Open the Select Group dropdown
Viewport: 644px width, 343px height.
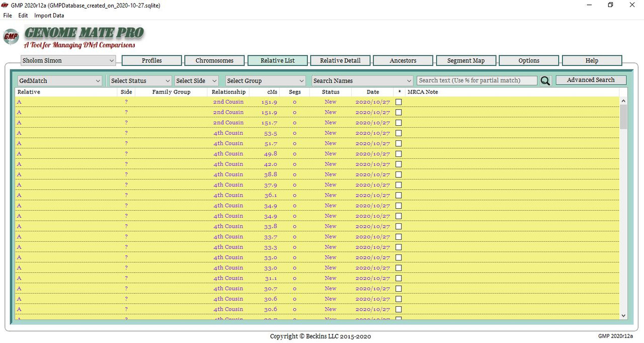265,80
